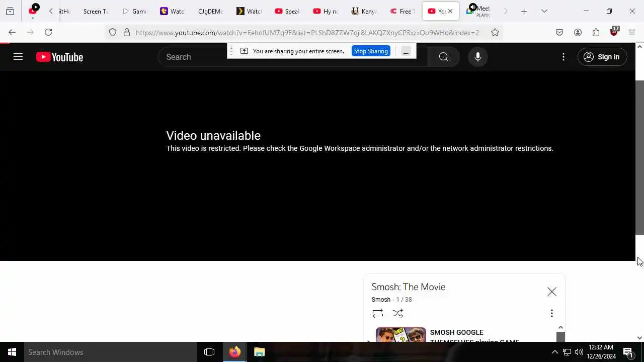Play SMOSH GOOGLE THEMSELVES video thumbnail
Screen dimensions: 644x362
(x=401, y=335)
